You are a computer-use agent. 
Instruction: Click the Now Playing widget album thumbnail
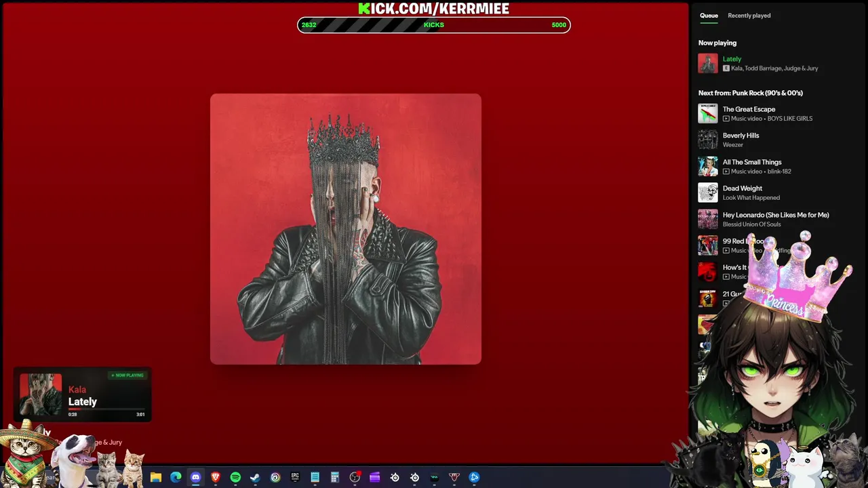coord(41,394)
